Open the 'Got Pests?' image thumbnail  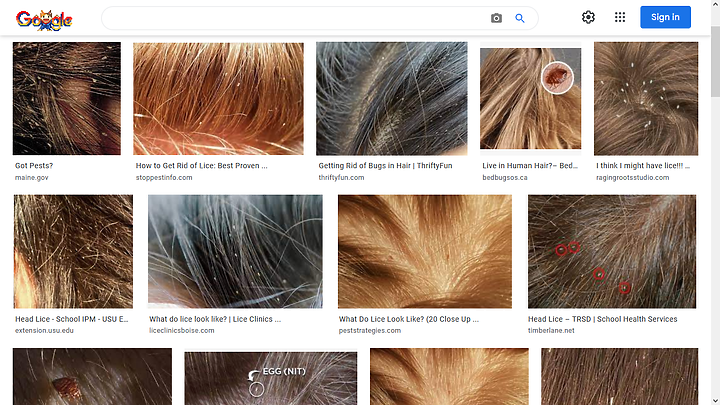67,98
